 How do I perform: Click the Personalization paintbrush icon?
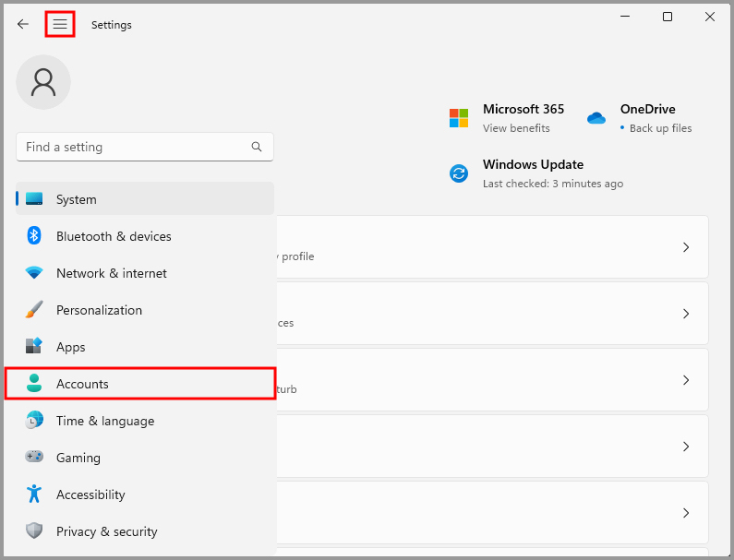pos(34,309)
